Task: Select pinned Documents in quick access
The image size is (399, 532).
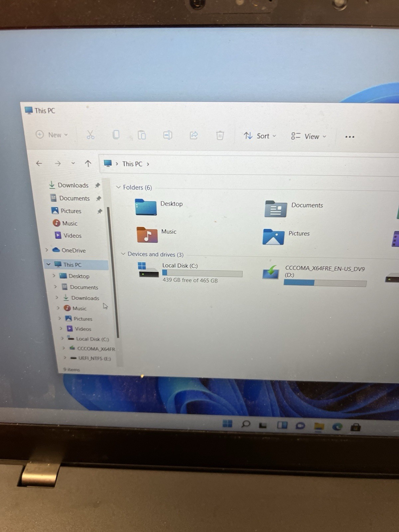Action: coord(74,198)
